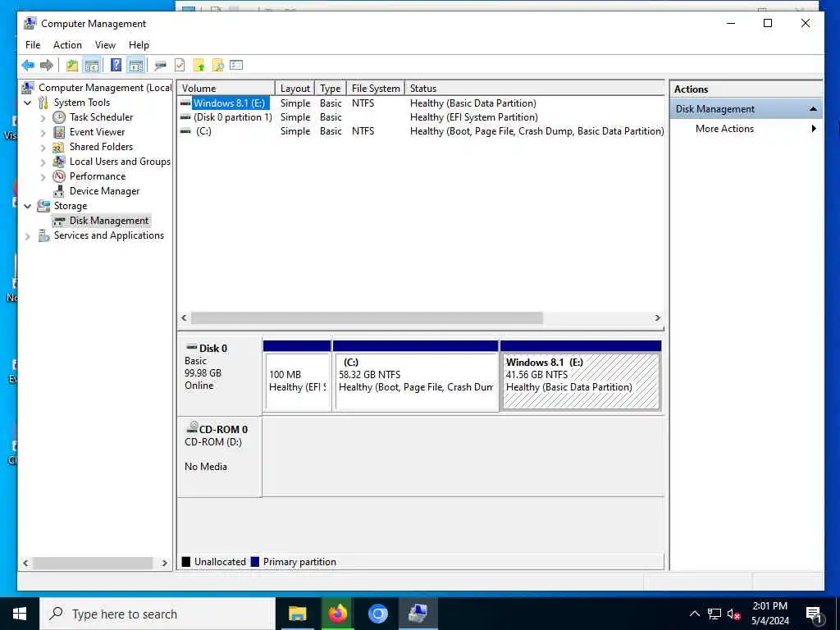
Task: Expand the Shared Folders node
Action: 43,148
